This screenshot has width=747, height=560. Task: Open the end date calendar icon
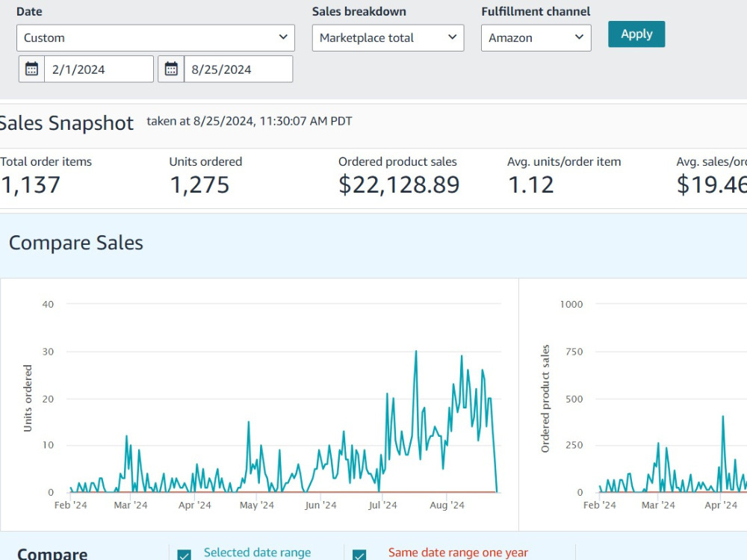point(171,69)
